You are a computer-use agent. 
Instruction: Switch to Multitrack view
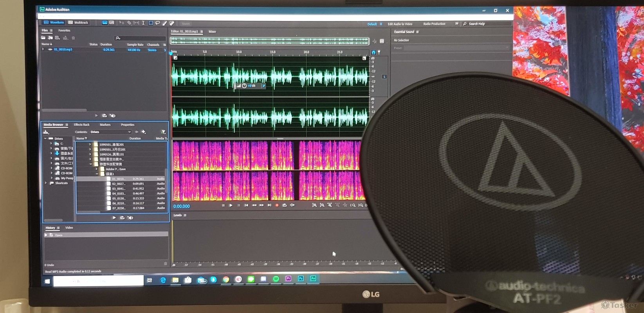click(78, 23)
